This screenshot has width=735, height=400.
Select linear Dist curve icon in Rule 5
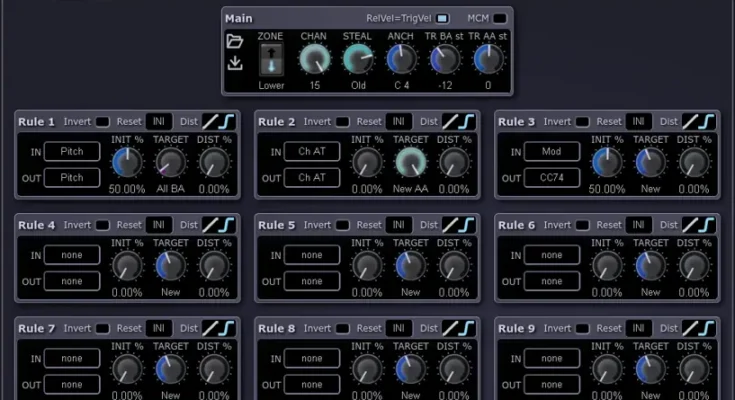click(x=451, y=225)
